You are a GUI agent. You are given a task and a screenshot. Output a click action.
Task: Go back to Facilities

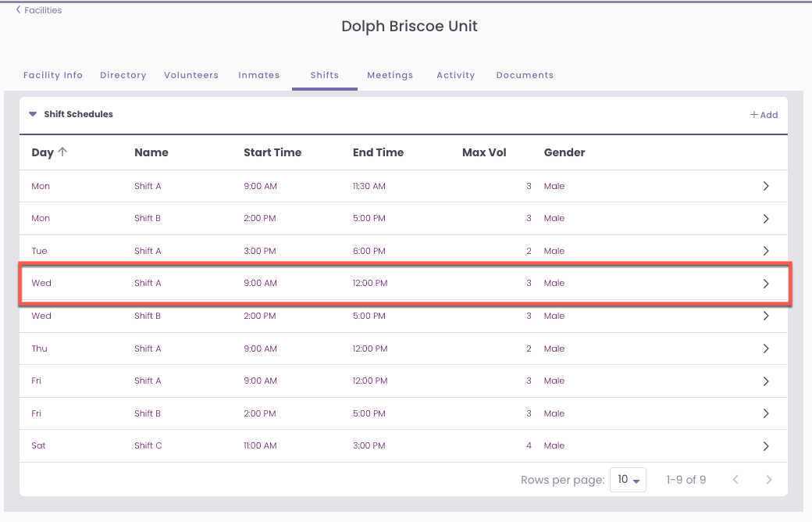coord(39,10)
